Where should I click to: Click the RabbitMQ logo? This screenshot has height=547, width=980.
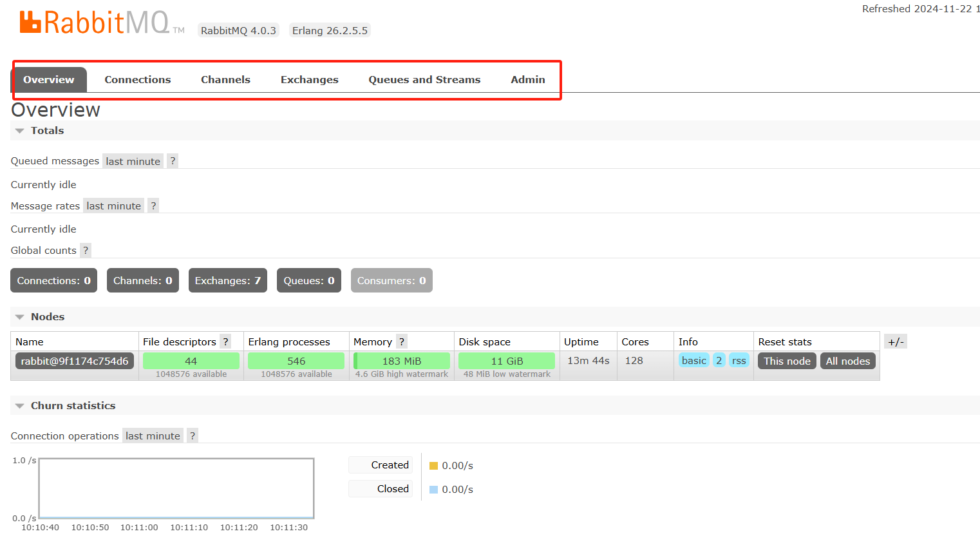(x=95, y=23)
